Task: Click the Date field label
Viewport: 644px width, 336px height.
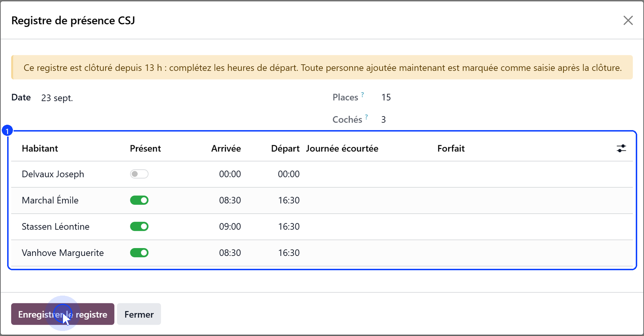Action: click(21, 97)
